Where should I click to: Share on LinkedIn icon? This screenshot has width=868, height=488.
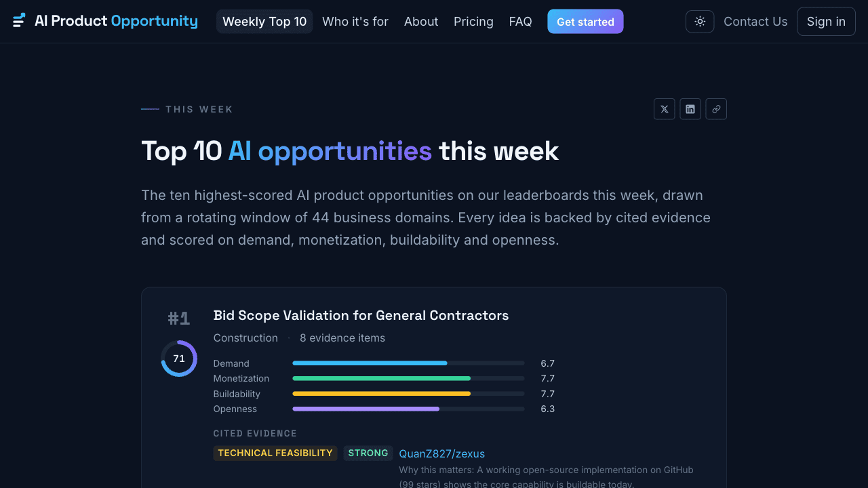coord(690,109)
